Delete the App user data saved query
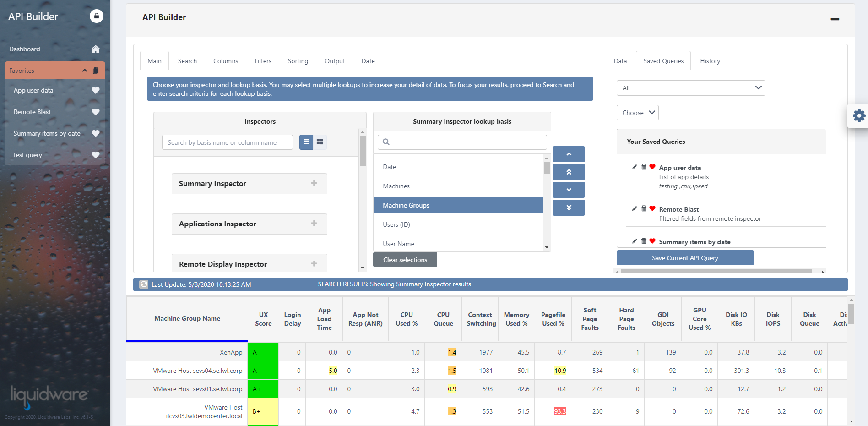Image resolution: width=868 pixels, height=426 pixels. click(644, 167)
